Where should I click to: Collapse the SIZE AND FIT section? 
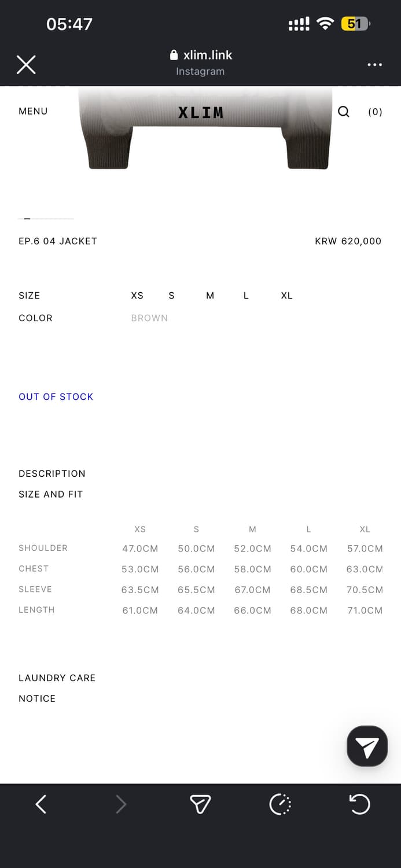click(x=51, y=494)
